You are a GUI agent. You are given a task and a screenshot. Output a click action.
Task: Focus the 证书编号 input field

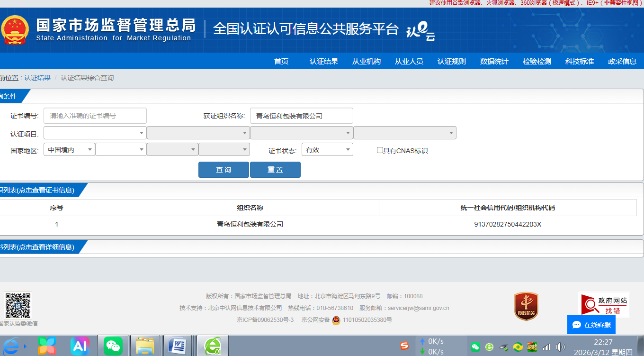click(95, 116)
